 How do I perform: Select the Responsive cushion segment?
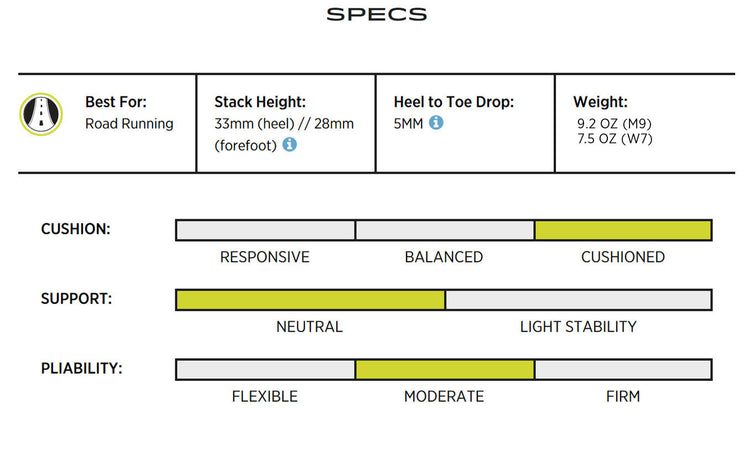[x=265, y=230]
